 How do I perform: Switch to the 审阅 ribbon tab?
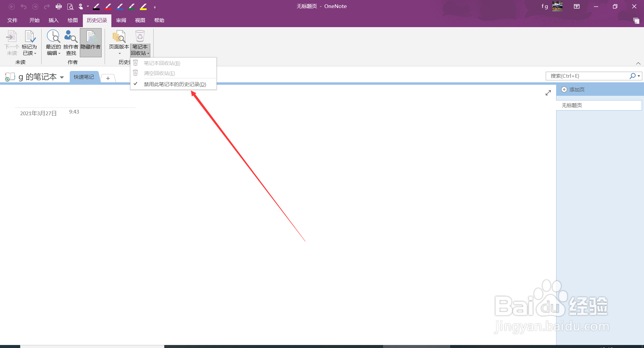[121, 20]
